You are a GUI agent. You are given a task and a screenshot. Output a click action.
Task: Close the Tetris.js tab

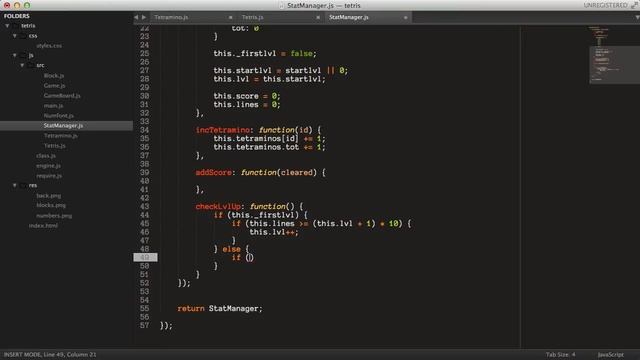[x=318, y=17]
